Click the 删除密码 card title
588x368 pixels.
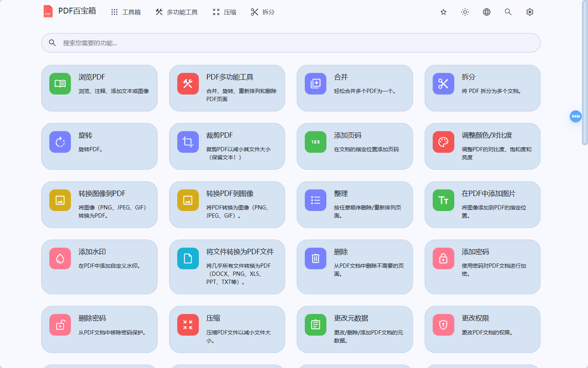click(x=92, y=318)
